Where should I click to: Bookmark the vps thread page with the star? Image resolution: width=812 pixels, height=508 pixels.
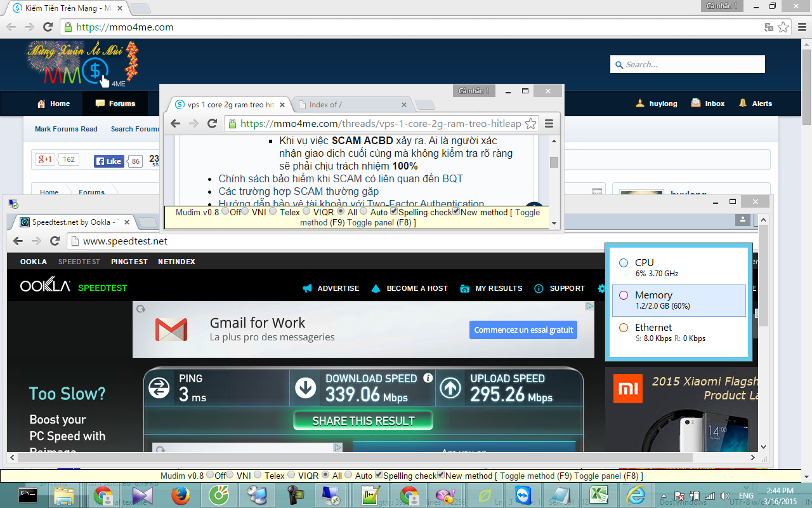(531, 123)
